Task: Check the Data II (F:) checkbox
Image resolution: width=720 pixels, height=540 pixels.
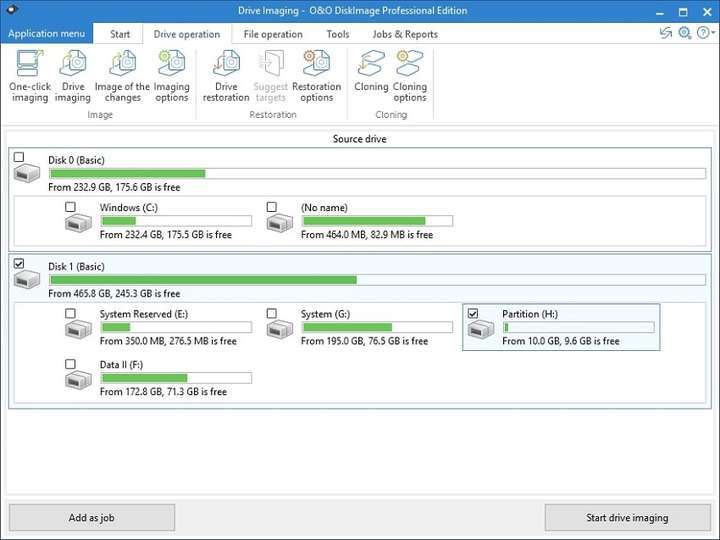Action: [x=70, y=364]
